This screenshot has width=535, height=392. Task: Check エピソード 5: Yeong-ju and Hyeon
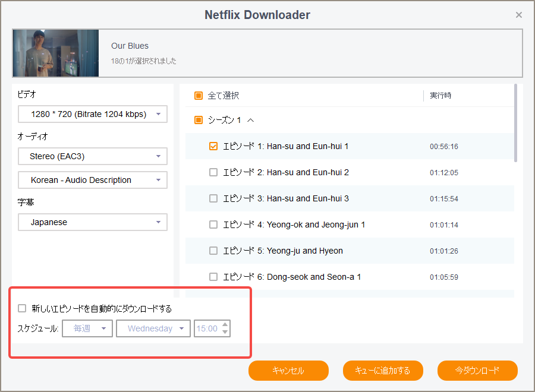[x=213, y=251]
